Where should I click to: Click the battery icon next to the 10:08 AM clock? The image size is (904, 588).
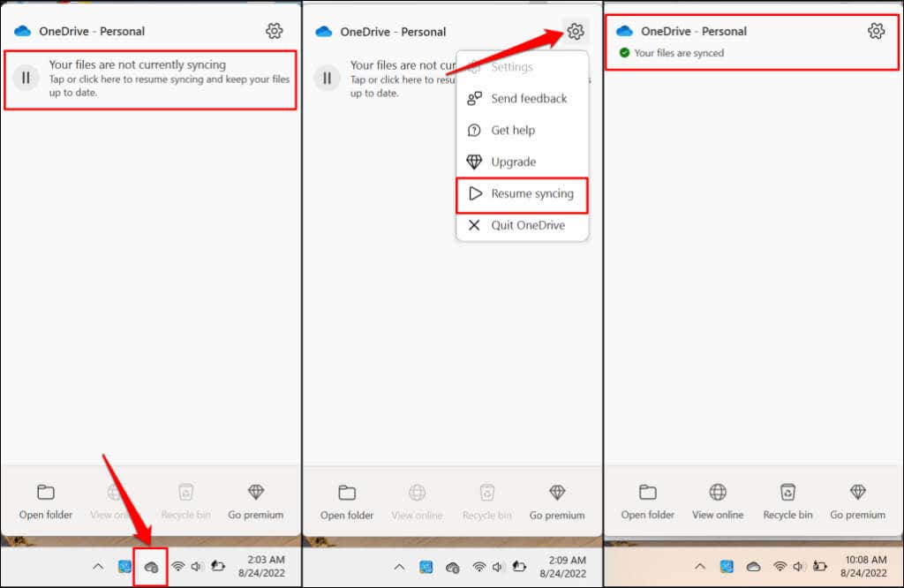click(820, 566)
